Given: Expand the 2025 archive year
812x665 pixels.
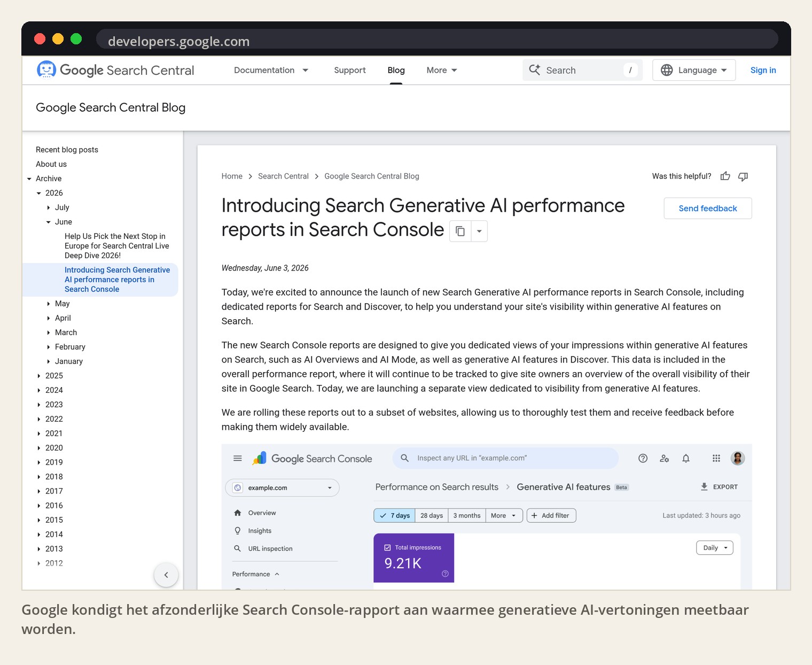Looking at the screenshot, I should 39,376.
